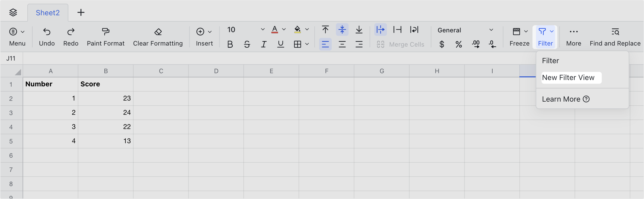Open Find and Replace
Viewport: 644px width, 199px height.
point(615,37)
